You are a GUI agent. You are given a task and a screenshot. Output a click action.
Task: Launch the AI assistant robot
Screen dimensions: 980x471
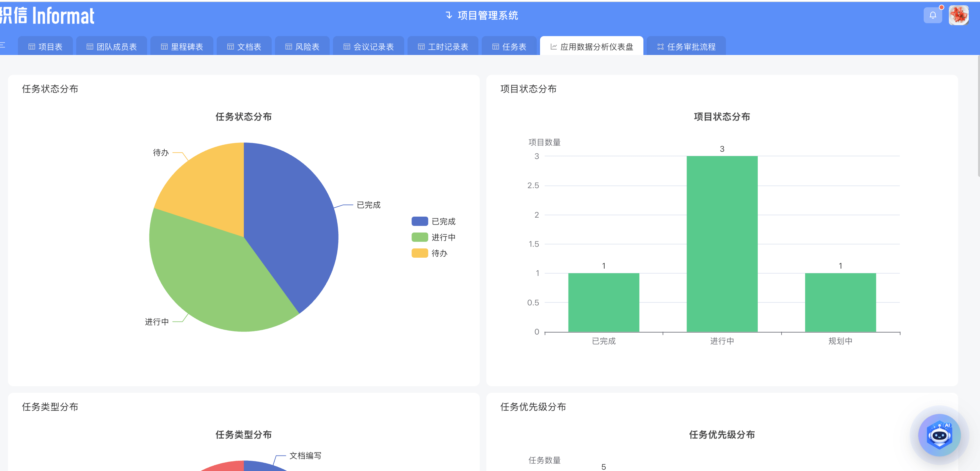click(x=939, y=435)
